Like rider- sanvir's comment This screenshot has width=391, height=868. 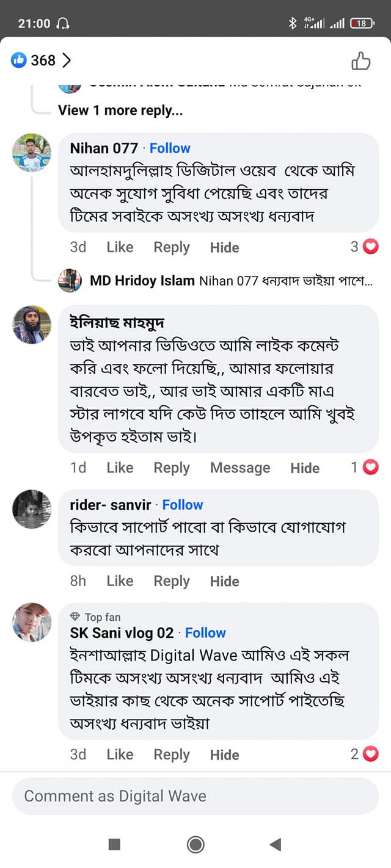pyautogui.click(x=120, y=581)
